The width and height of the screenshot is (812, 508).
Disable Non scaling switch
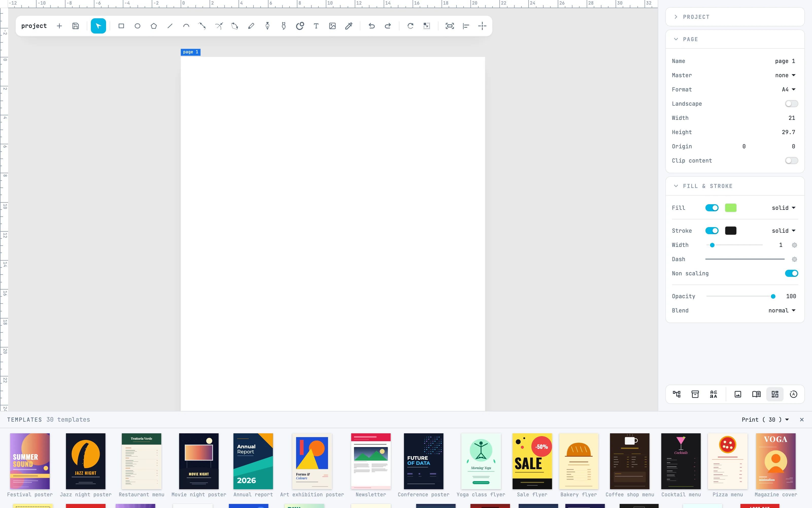pyautogui.click(x=791, y=274)
